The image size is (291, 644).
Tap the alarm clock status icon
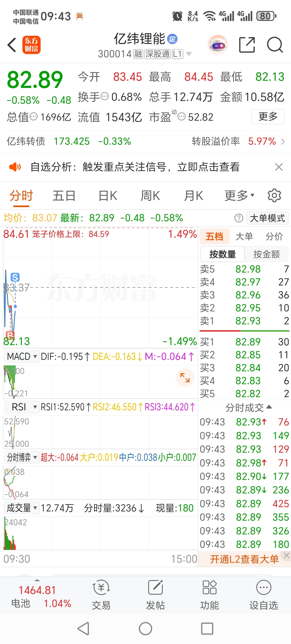177,16
